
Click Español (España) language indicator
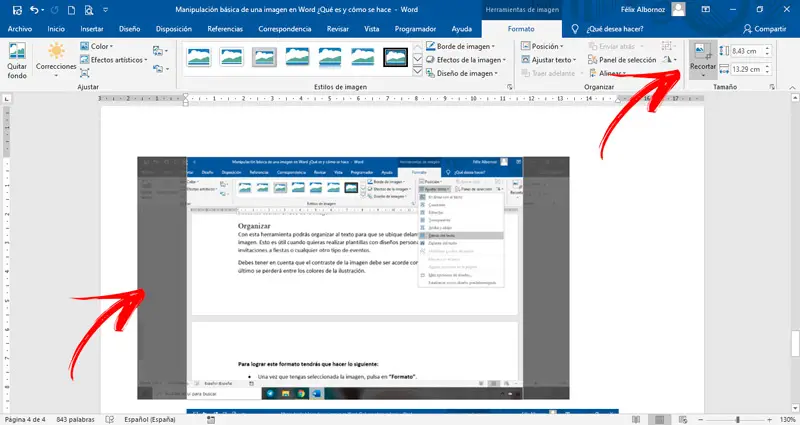click(149, 419)
